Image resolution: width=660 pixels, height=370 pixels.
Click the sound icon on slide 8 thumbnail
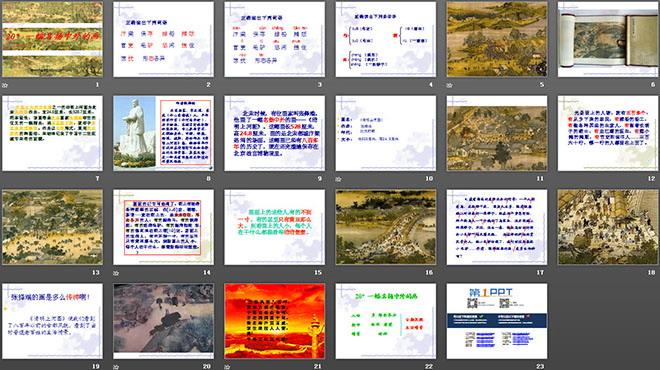[210, 168]
